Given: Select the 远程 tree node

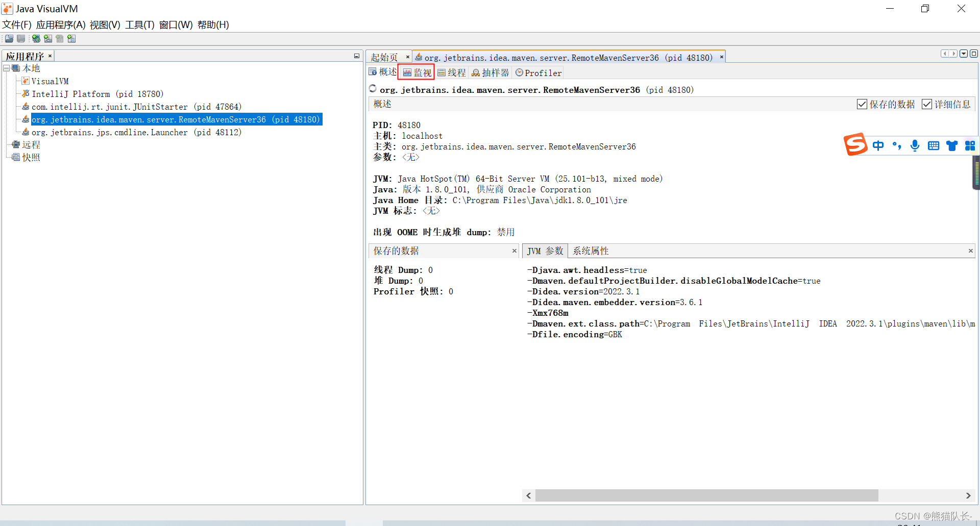Looking at the screenshot, I should pyautogui.click(x=31, y=145).
